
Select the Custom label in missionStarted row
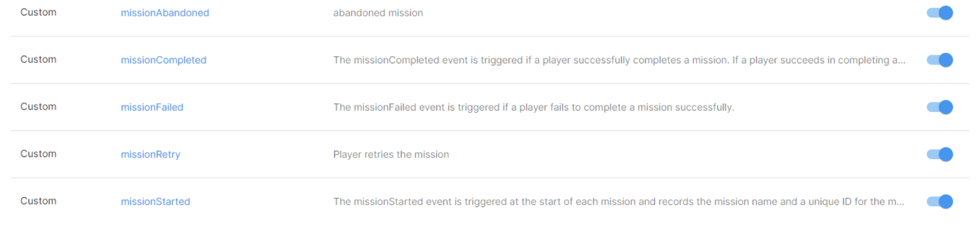(x=38, y=201)
